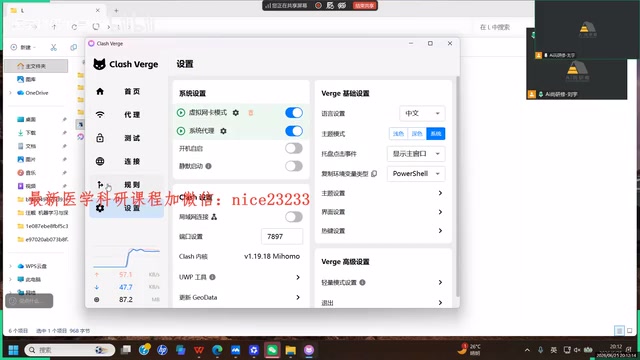640x360 pixels.
Task: Open the WPS Office taskbar icon
Action: point(199,350)
